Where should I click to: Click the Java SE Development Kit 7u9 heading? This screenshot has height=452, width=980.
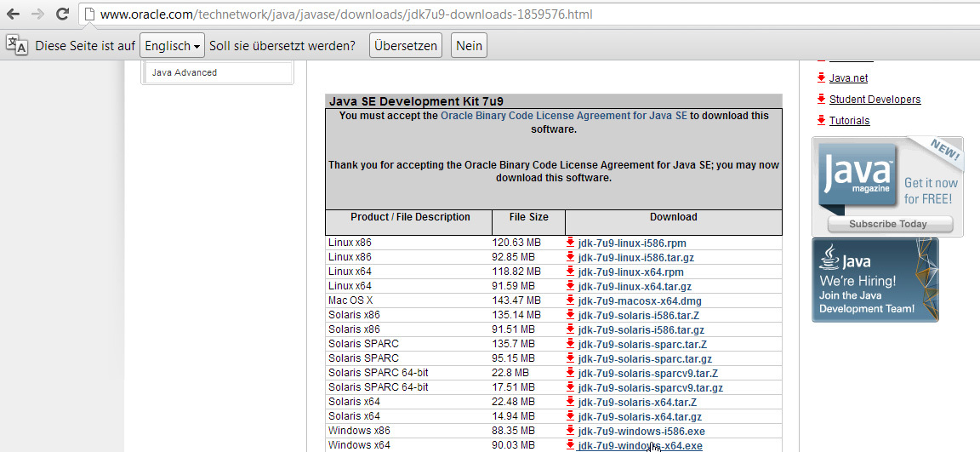(416, 101)
